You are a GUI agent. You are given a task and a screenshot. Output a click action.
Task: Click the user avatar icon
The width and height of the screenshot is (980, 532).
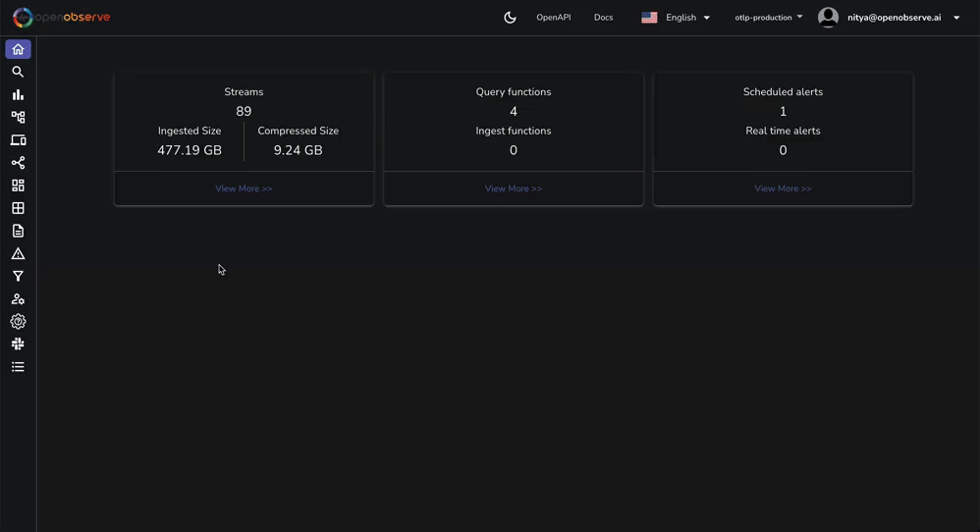(828, 18)
